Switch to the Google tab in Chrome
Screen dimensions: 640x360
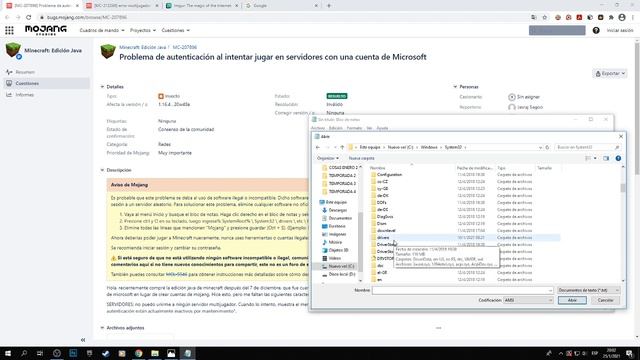[282, 6]
